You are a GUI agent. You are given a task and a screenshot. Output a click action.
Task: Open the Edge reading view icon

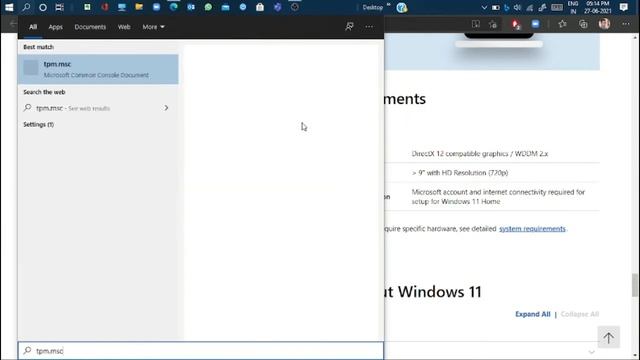click(476, 24)
